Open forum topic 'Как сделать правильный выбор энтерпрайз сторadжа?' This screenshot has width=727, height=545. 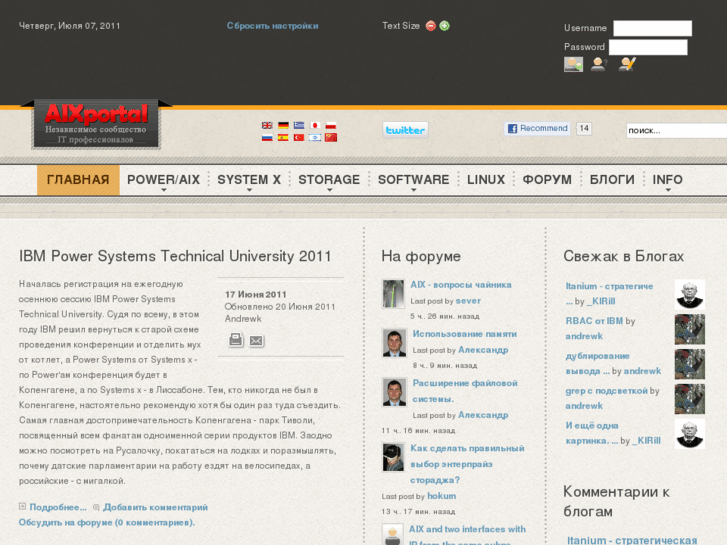pyautogui.click(x=467, y=464)
